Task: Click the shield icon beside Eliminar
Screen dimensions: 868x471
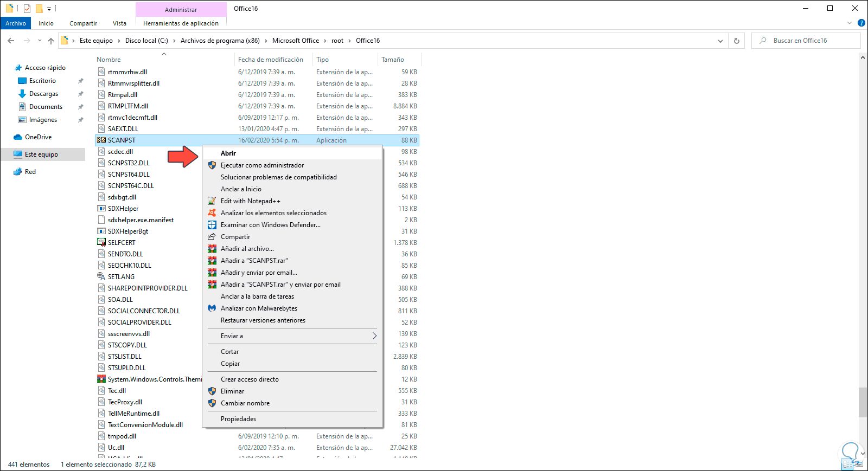Action: [212, 391]
